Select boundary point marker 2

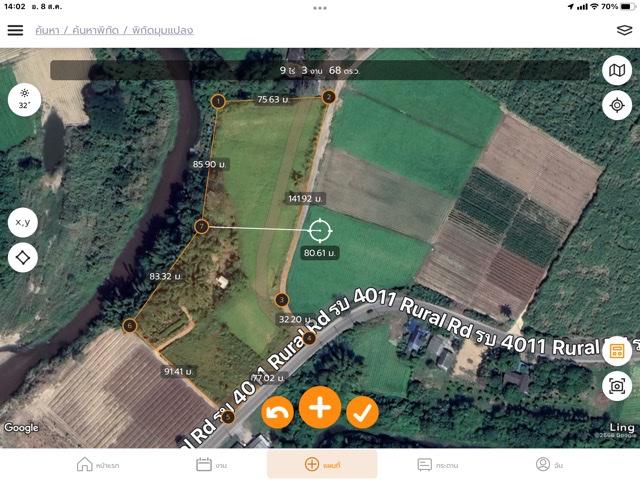coord(329,97)
